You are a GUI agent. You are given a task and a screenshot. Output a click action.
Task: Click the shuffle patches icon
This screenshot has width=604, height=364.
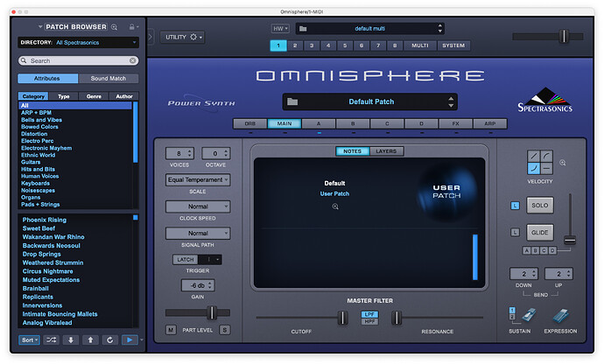tap(52, 339)
